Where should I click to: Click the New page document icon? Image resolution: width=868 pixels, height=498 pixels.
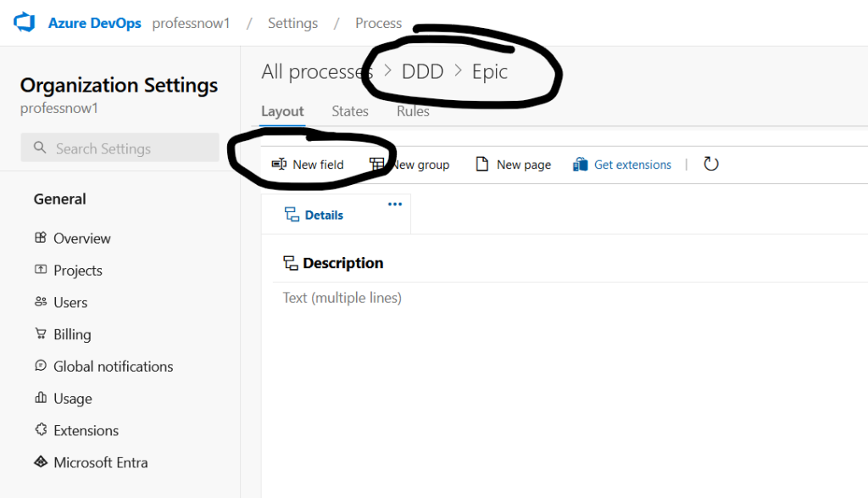click(482, 165)
